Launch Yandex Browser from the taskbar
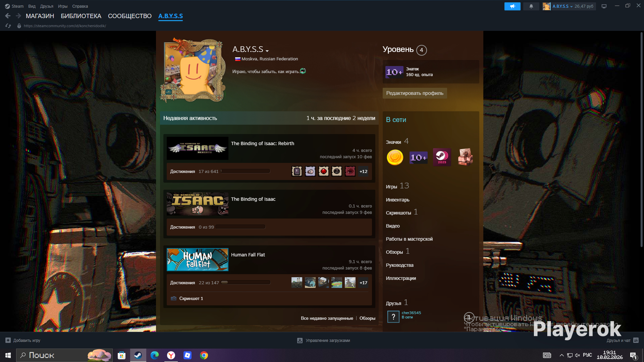 pyautogui.click(x=171, y=355)
